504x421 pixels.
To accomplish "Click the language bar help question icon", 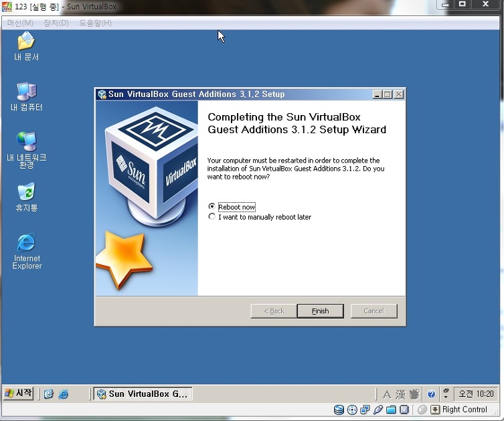I will click(x=431, y=394).
